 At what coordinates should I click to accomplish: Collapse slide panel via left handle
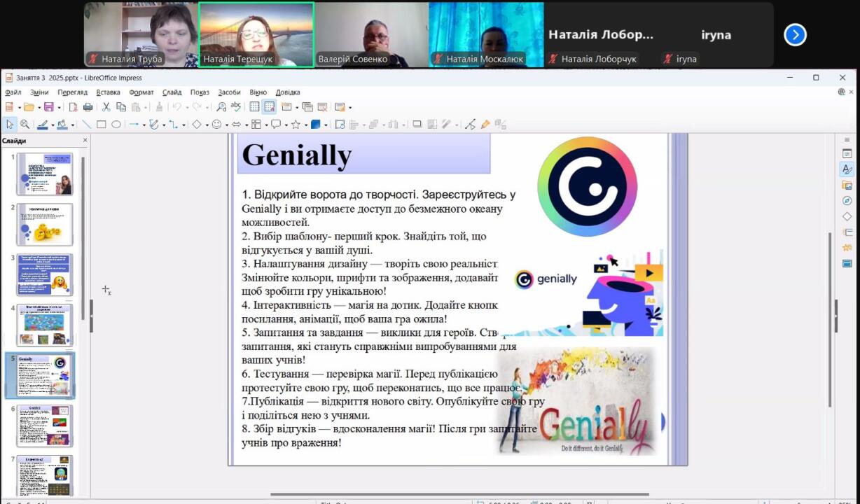pyautogui.click(x=91, y=316)
